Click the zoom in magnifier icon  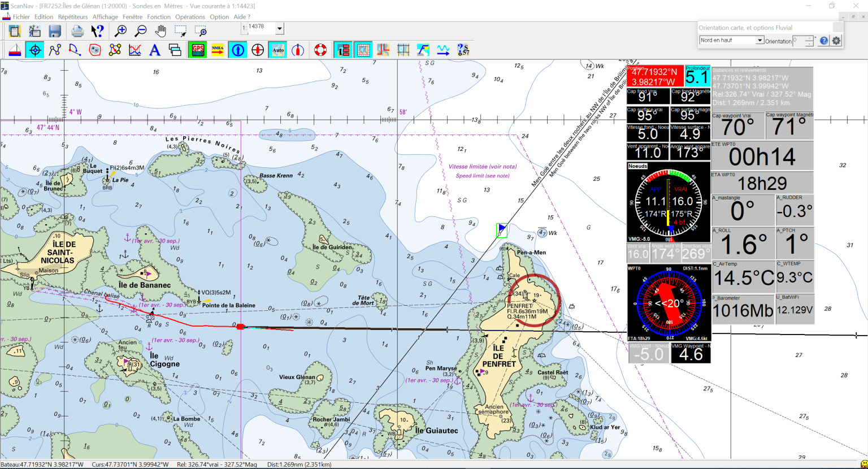coord(120,31)
